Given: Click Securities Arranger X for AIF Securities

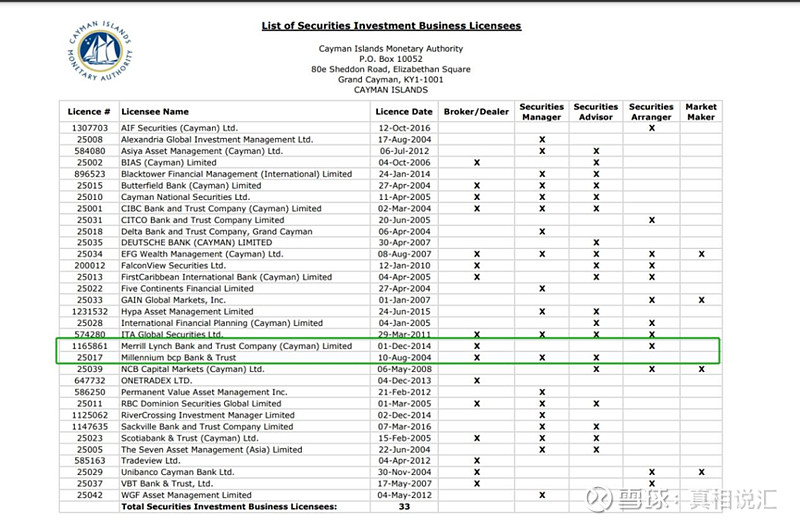Looking at the screenshot, I should (x=652, y=128).
